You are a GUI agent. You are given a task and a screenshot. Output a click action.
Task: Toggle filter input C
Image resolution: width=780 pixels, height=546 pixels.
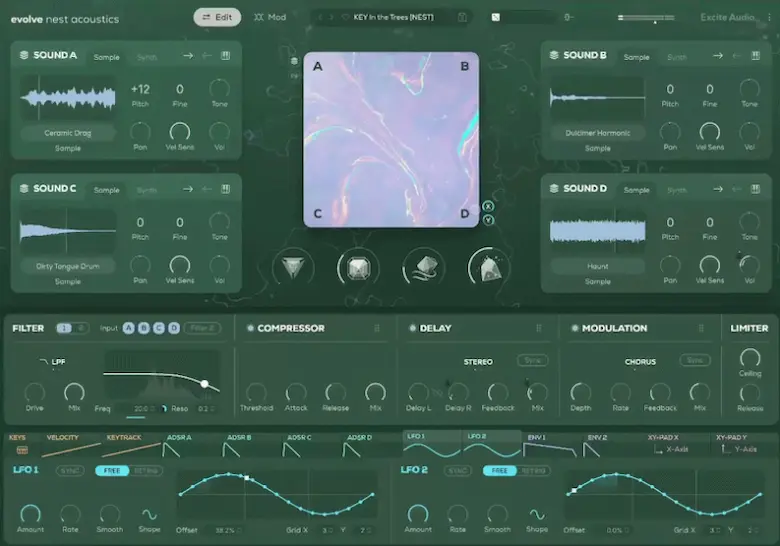159,328
